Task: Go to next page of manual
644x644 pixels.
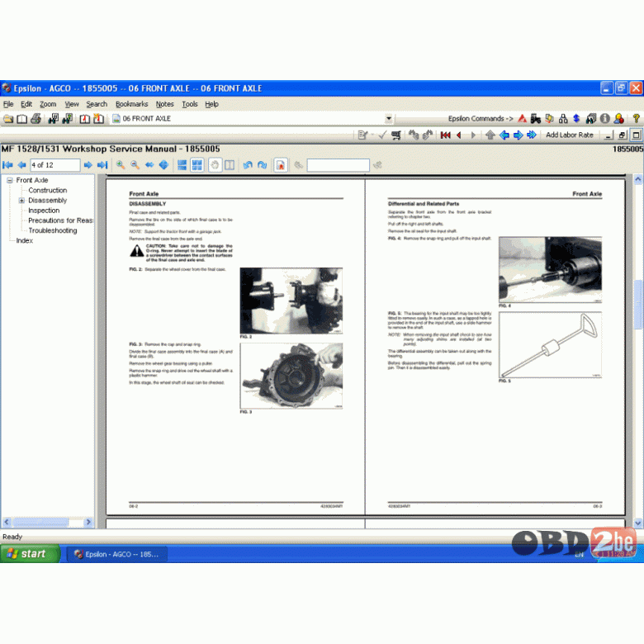Action: point(88,165)
